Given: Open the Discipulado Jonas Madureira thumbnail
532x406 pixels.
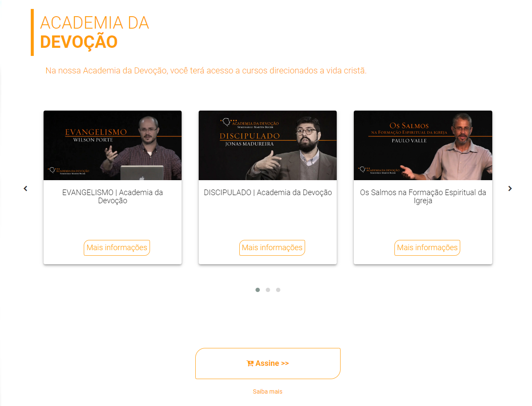Looking at the screenshot, I should tap(268, 146).
